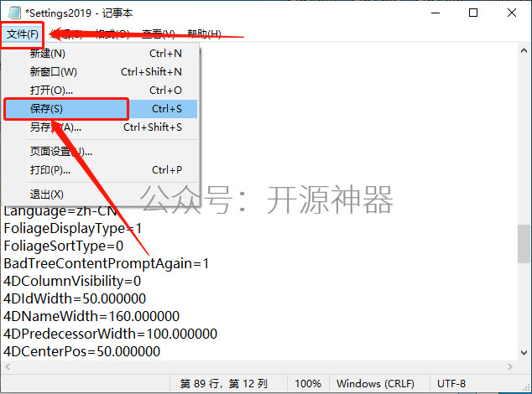Click the 第 89 行, 第 12 列 status entry
The image size is (532, 394).
224,384
